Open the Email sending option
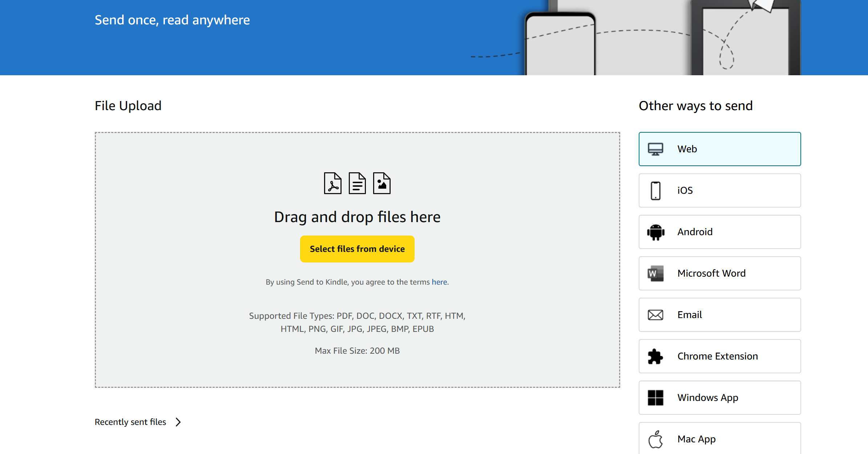The width and height of the screenshot is (868, 454). [720, 315]
